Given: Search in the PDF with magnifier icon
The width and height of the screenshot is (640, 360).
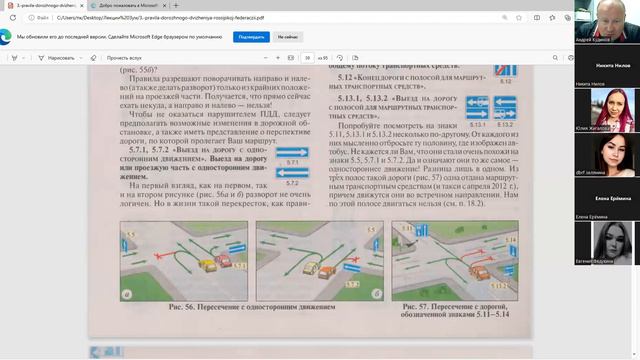Looking at the screenshot, I should [555, 58].
